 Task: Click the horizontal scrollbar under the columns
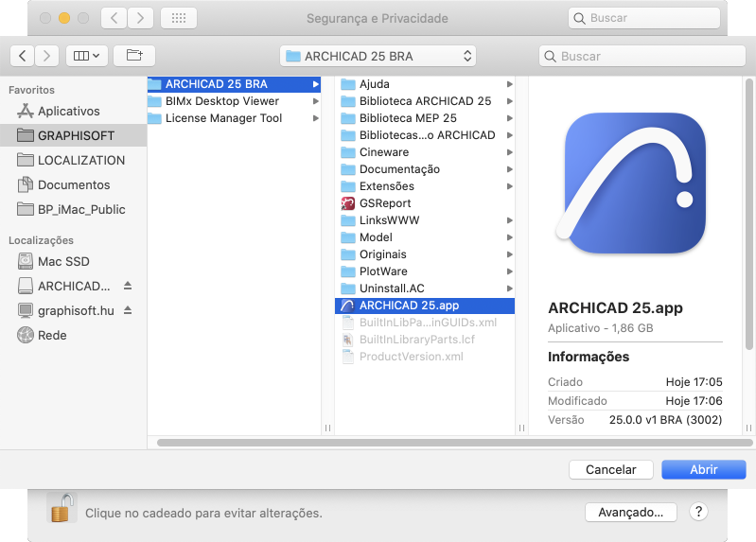click(455, 443)
